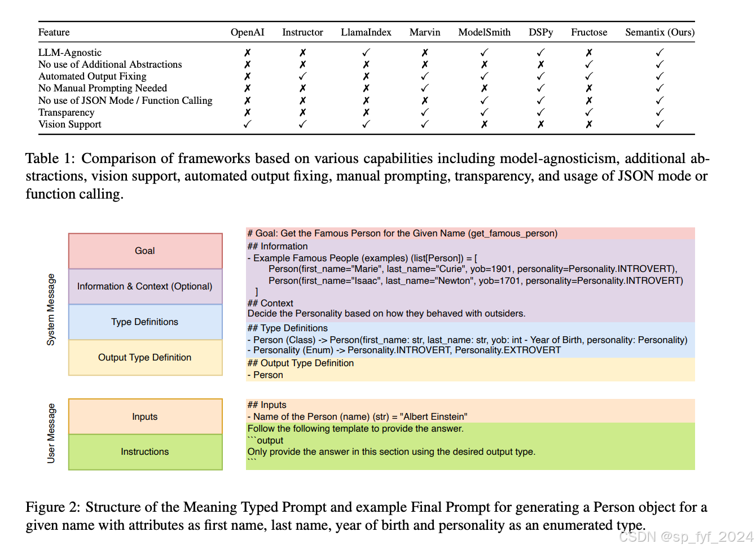
Task: Click the 'Fructose' column header
Action: [x=589, y=32]
